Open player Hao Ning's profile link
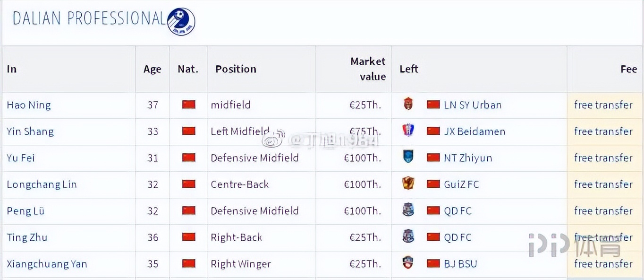 (29, 105)
